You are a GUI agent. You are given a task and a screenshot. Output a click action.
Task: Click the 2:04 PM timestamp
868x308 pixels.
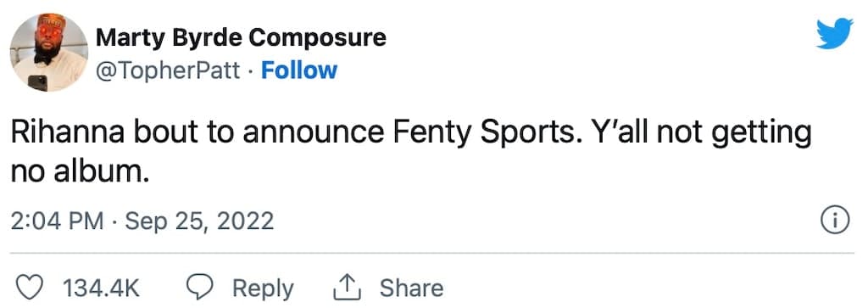point(57,221)
